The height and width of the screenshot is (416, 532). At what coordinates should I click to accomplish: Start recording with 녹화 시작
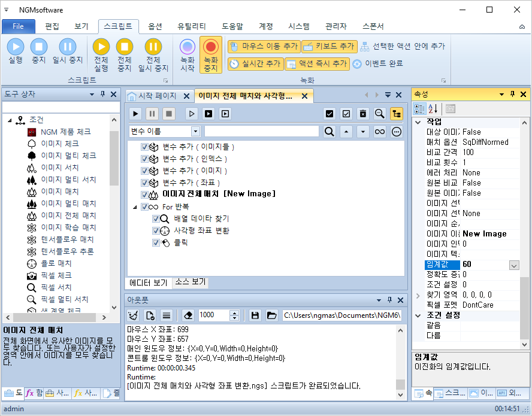[188, 55]
